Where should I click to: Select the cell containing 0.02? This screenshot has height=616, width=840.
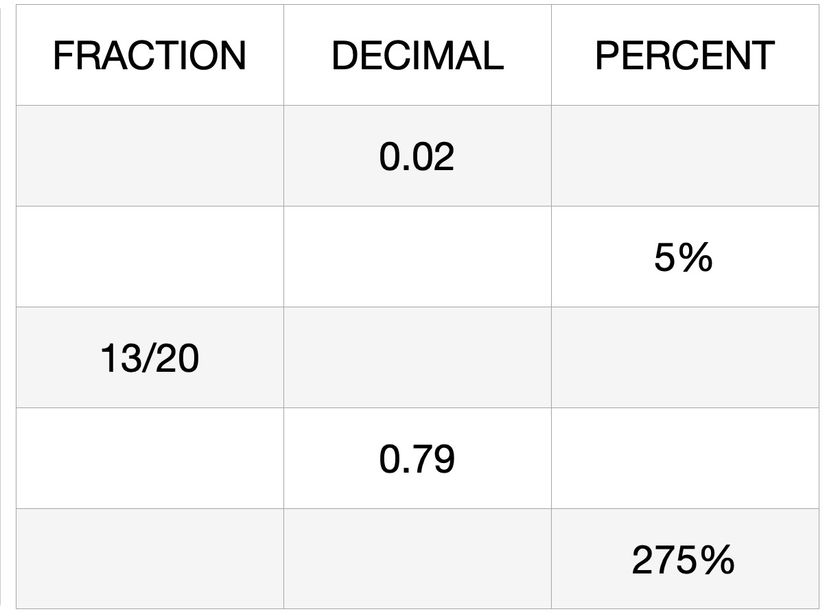coord(417,156)
